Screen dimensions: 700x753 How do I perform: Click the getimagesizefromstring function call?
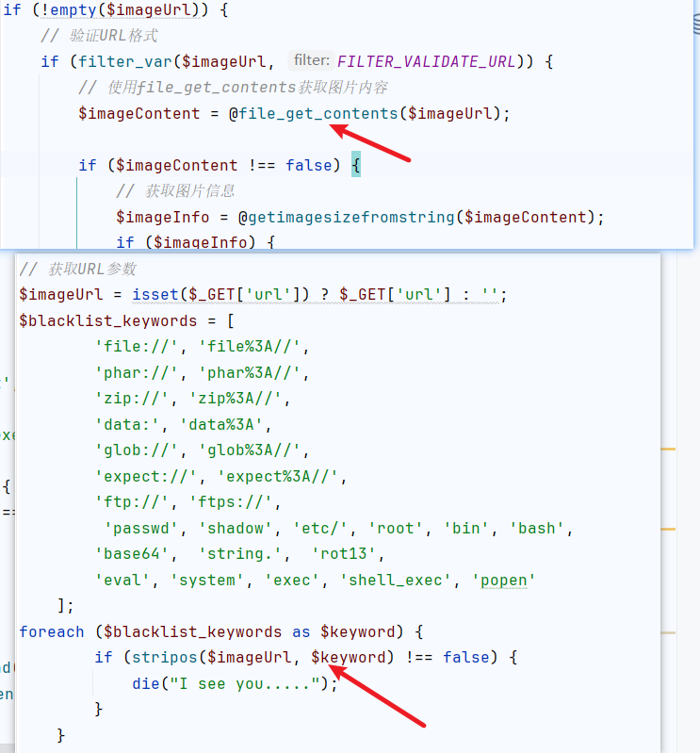tap(351, 217)
